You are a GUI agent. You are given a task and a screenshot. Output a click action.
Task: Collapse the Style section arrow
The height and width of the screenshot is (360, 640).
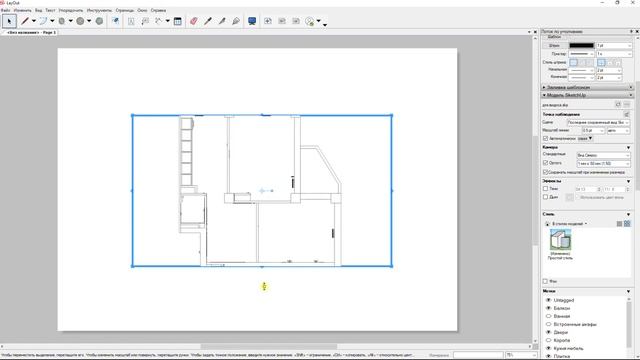[x=628, y=214]
